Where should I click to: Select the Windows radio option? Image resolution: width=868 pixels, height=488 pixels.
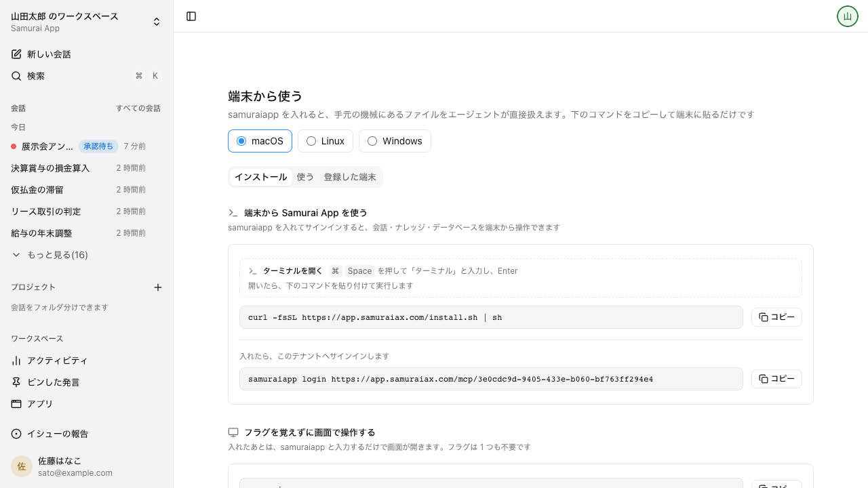395,141
